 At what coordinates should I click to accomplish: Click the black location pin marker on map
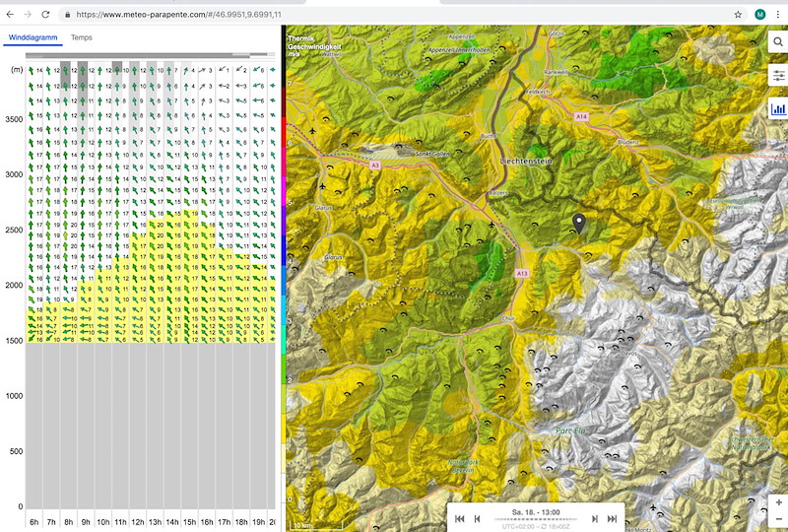click(579, 224)
